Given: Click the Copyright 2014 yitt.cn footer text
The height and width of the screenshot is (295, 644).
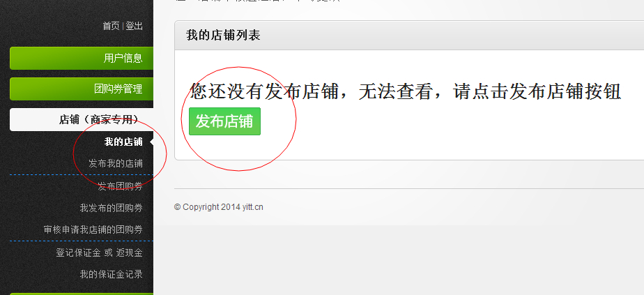Looking at the screenshot, I should coord(219,207).
